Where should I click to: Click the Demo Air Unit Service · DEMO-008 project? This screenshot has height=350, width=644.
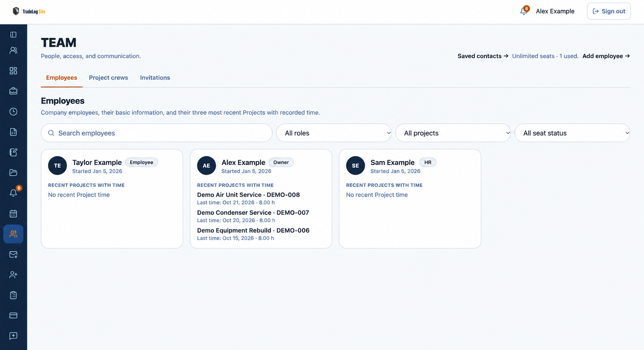248,195
